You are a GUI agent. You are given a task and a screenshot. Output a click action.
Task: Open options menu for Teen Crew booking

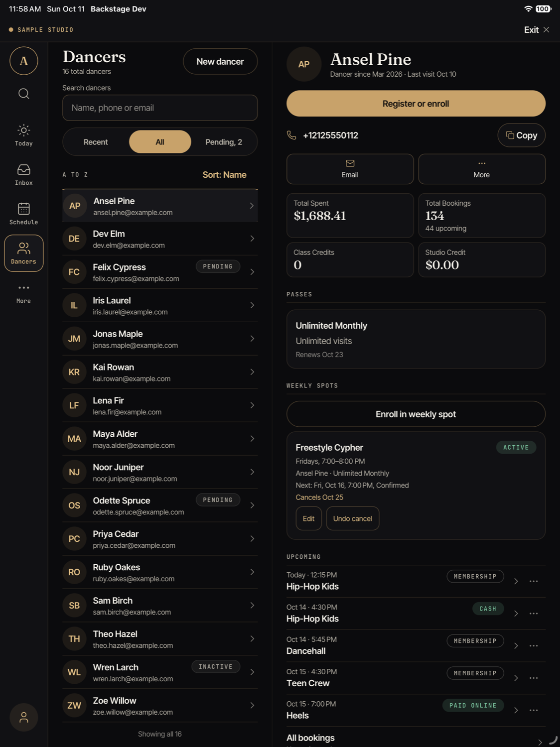[534, 678]
